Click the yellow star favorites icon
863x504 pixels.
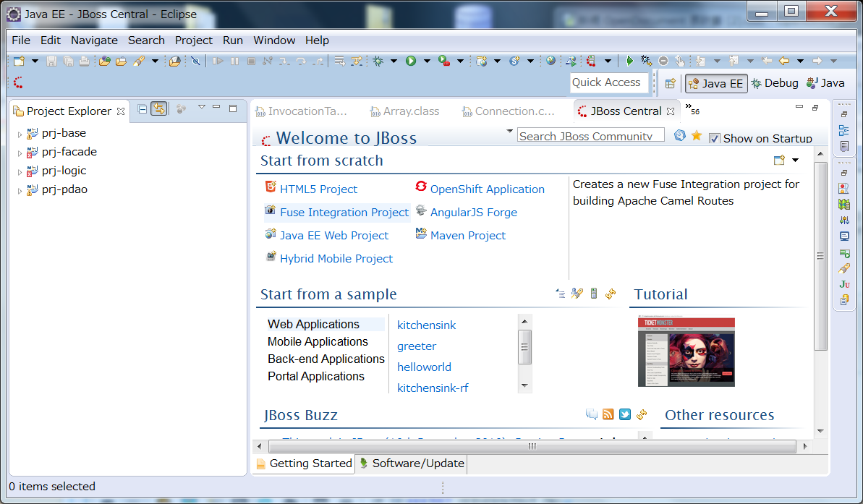pyautogui.click(x=696, y=135)
